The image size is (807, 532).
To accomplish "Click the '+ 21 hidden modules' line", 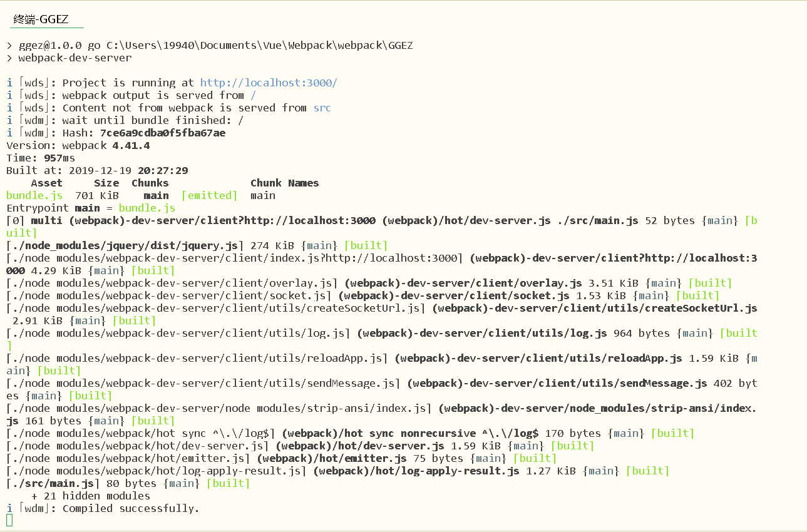I will [91, 496].
